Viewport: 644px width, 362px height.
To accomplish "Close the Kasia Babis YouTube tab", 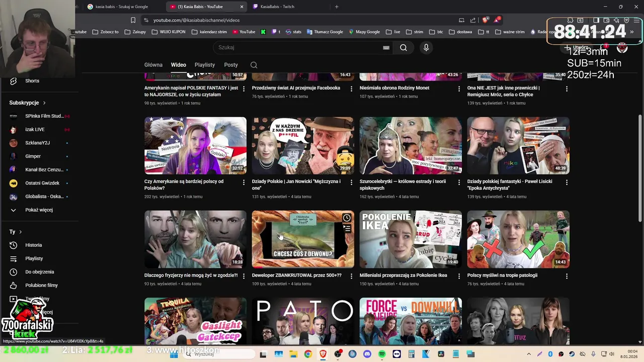I will coord(242,7).
